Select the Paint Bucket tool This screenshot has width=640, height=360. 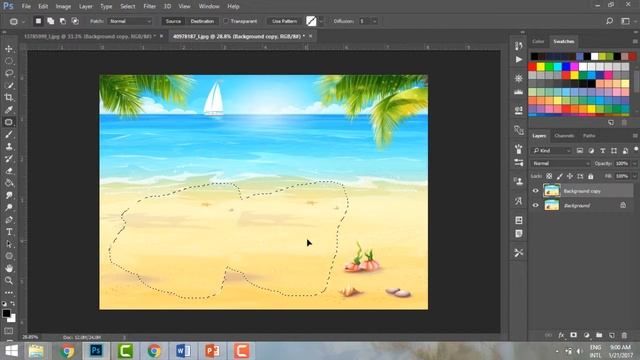click(9, 183)
